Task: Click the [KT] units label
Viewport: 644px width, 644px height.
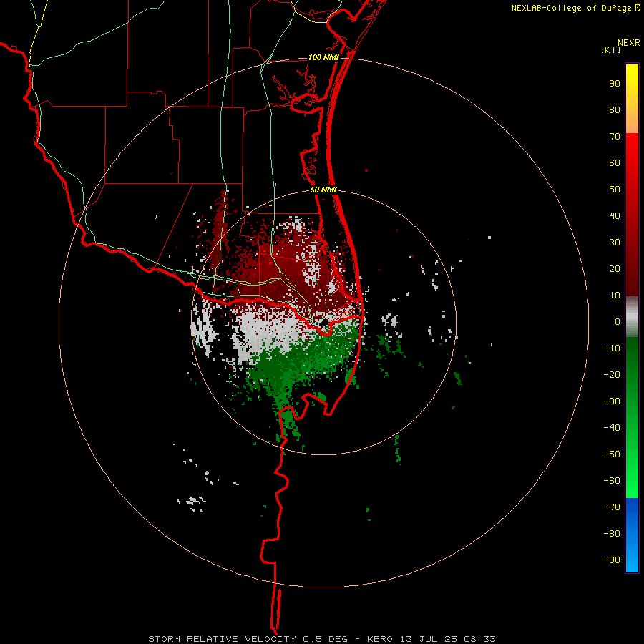Action: point(611,49)
